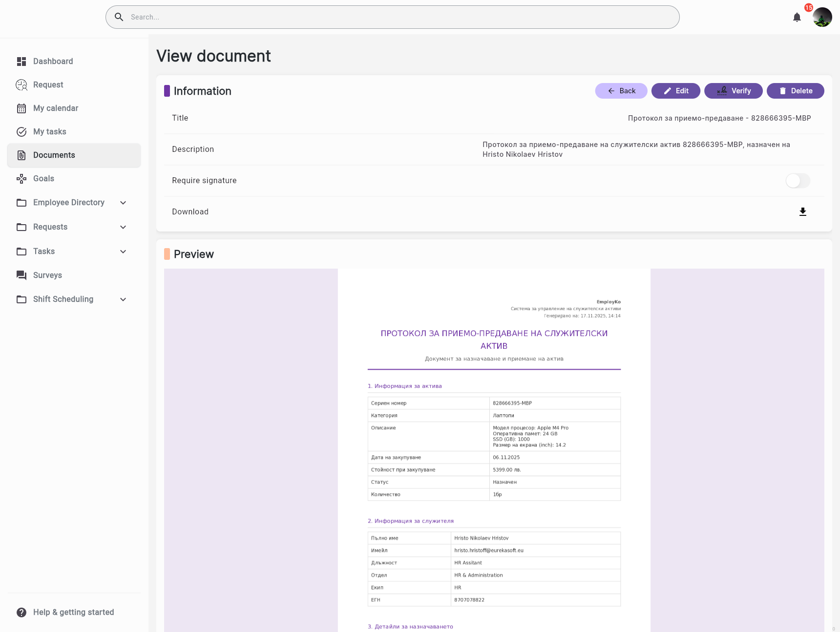Open the Documents menu item
The height and width of the screenshot is (632, 840).
click(x=54, y=155)
